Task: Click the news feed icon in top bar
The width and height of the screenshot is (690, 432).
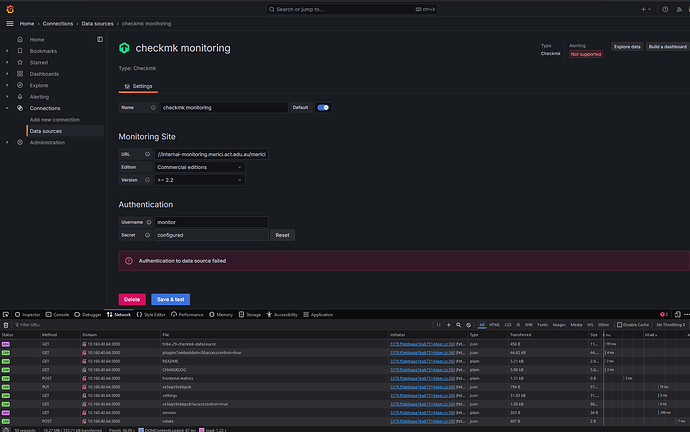Action: click(679, 9)
